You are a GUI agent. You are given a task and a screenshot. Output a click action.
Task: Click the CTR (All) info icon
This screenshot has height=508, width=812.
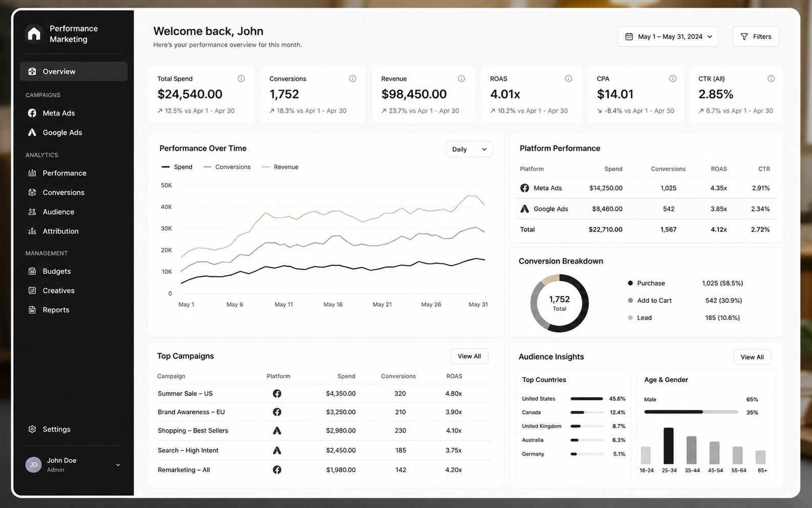(x=771, y=79)
